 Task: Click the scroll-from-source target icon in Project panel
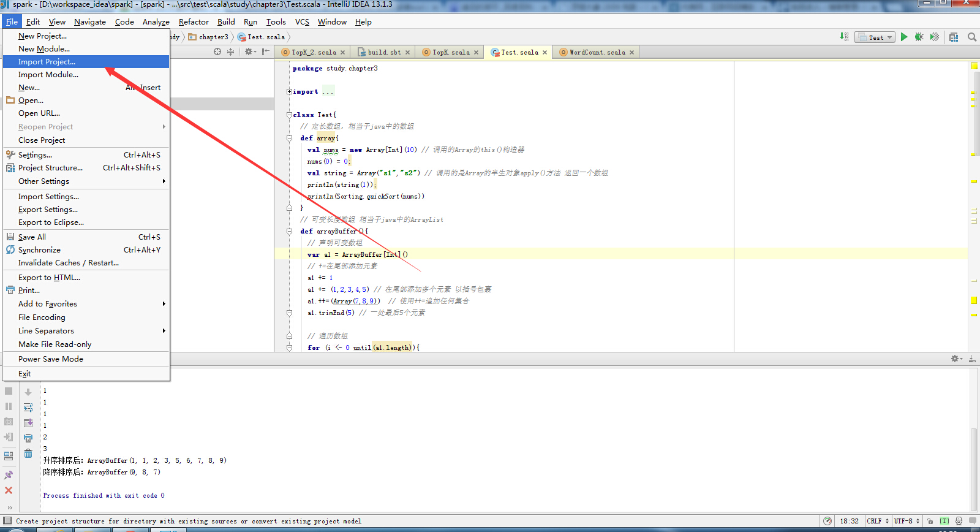(x=217, y=51)
